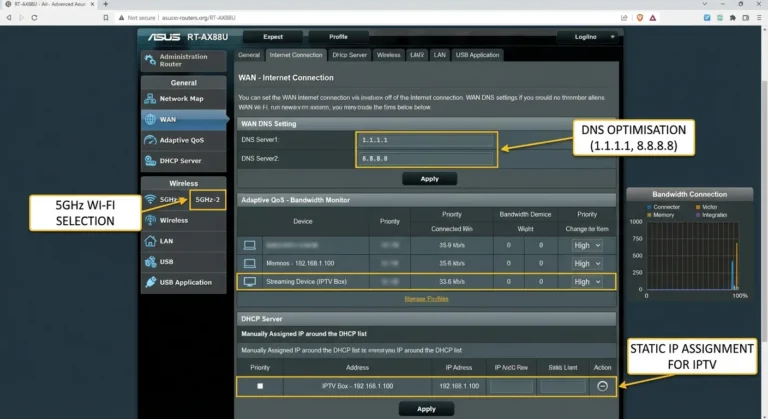The image size is (768, 419).
Task: Reload the page in browser
Action: 34,18
